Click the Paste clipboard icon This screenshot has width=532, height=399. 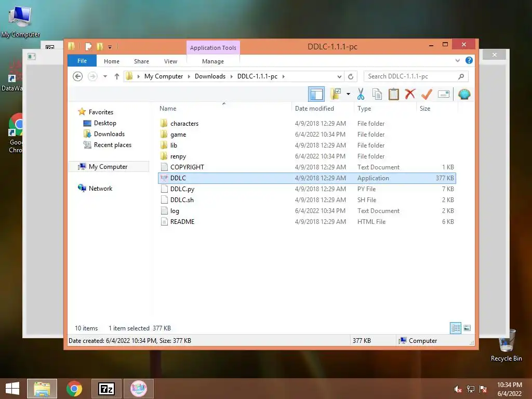[394, 94]
